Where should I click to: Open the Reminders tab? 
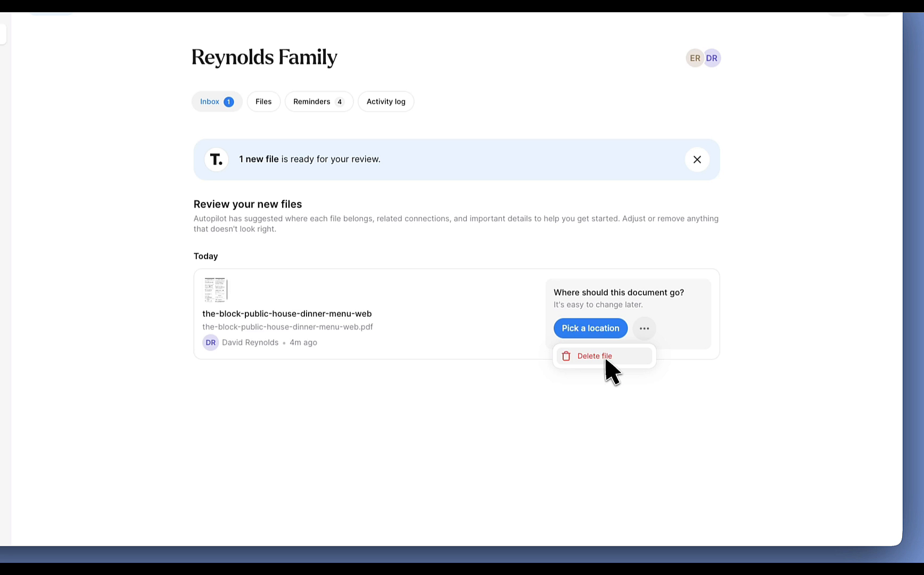tap(319, 102)
